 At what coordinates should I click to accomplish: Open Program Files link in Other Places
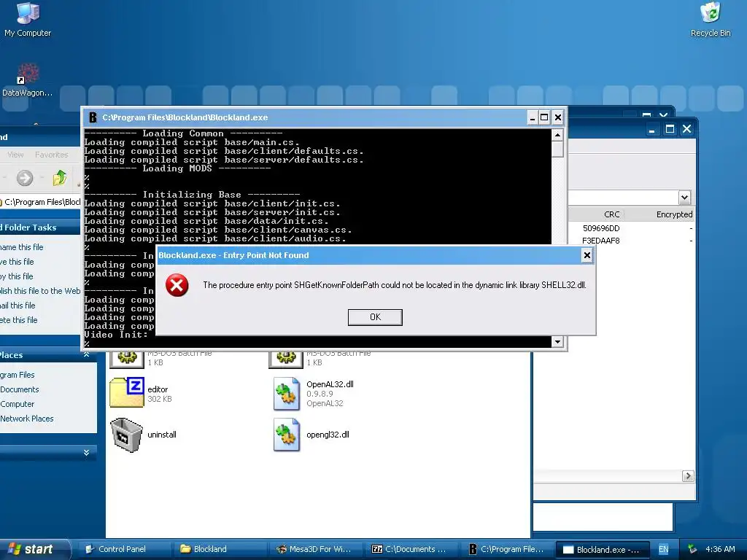click(18, 375)
